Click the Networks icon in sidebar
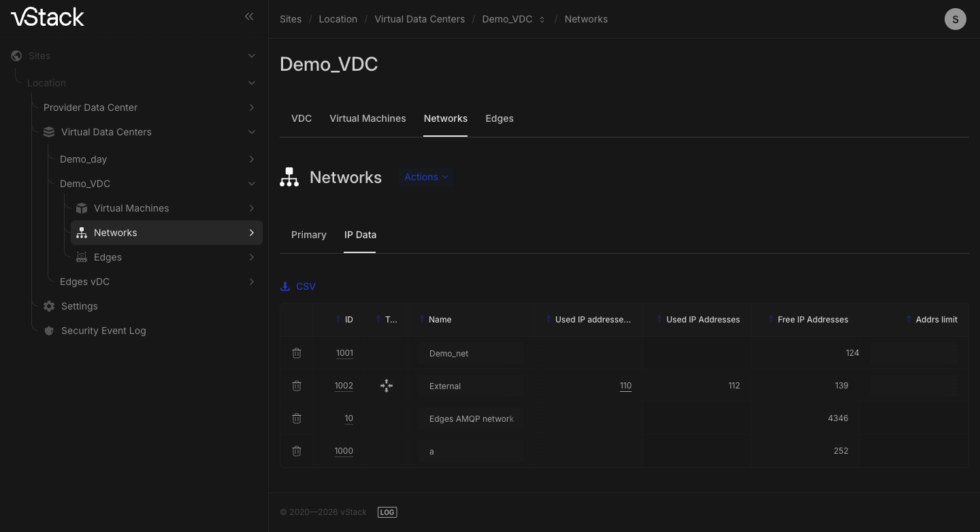 (x=82, y=233)
